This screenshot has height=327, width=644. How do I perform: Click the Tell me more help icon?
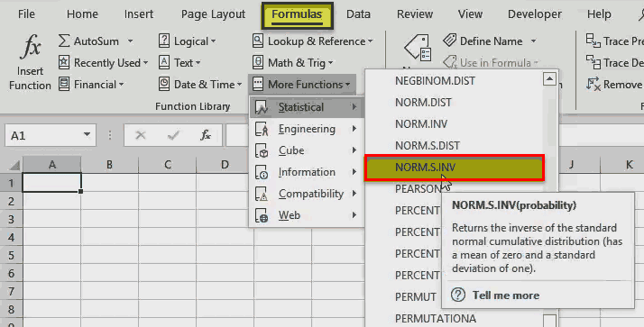458,295
